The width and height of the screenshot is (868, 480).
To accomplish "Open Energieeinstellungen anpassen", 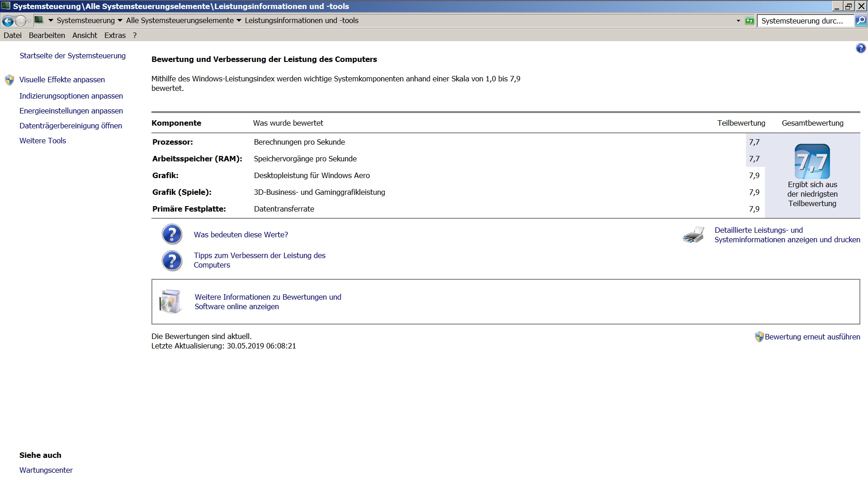I will coord(71,111).
